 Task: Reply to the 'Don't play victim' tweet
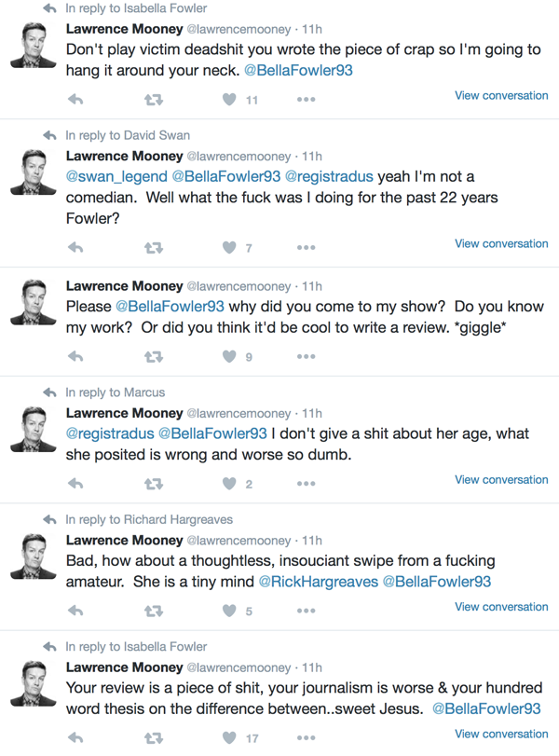76,100
